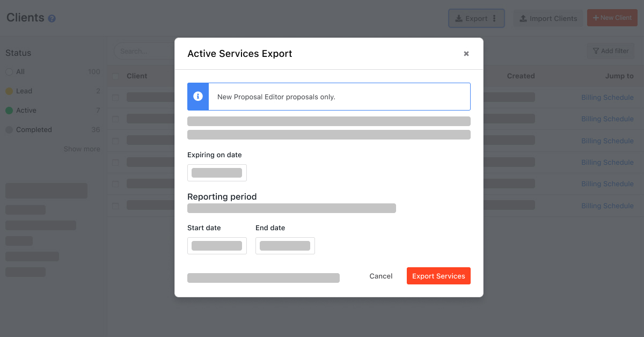Cancel the export dialog
This screenshot has height=337, width=644.
tap(380, 276)
